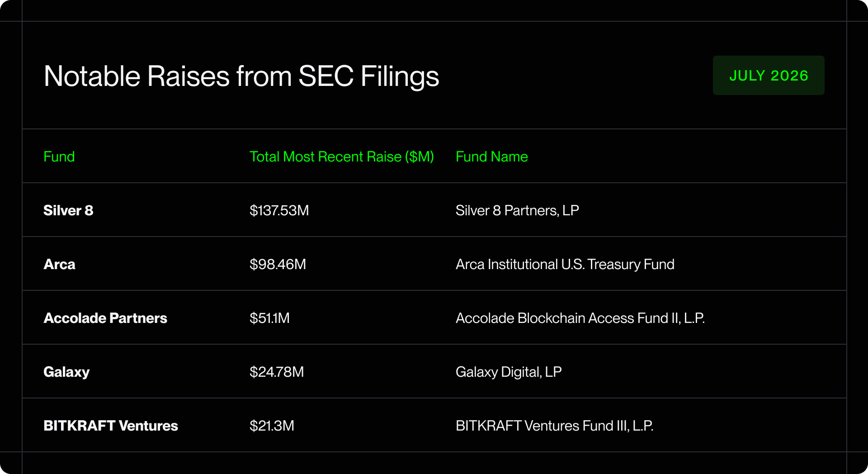Screen dimensions: 868x474
Task: Click the $137.53M raise value
Action: 279,210
